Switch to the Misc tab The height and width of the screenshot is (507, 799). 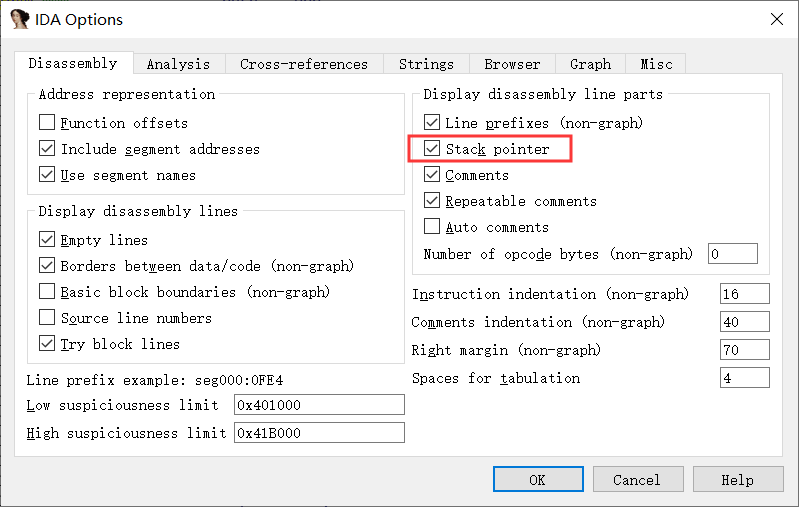click(x=656, y=64)
